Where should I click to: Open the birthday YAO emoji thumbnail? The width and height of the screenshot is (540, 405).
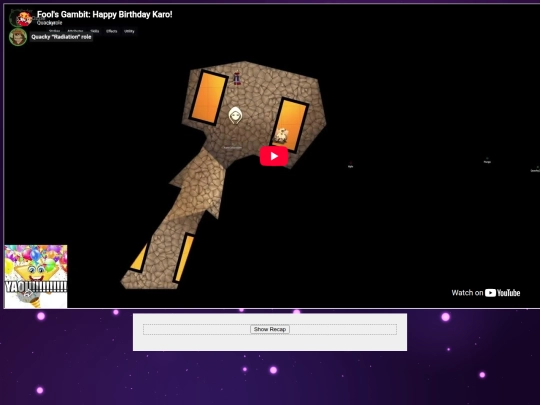point(36,276)
